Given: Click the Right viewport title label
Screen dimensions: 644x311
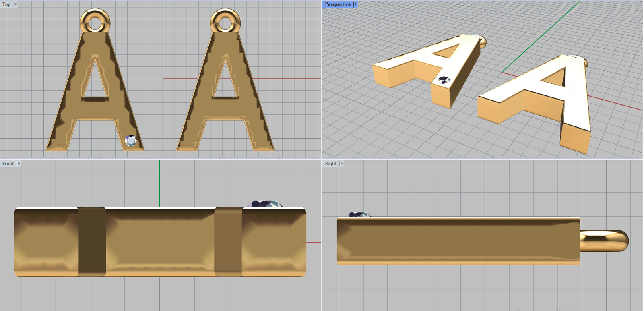Looking at the screenshot, I should click(x=330, y=164).
